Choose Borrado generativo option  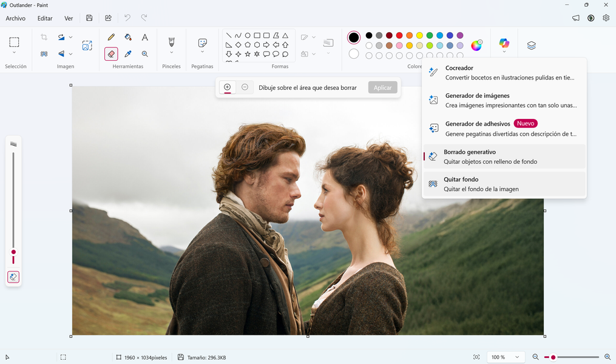pyautogui.click(x=504, y=157)
